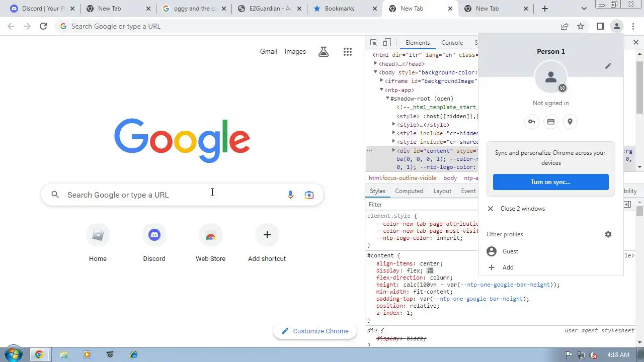
Task: Open the Home shortcut tile
Action: pos(98,243)
